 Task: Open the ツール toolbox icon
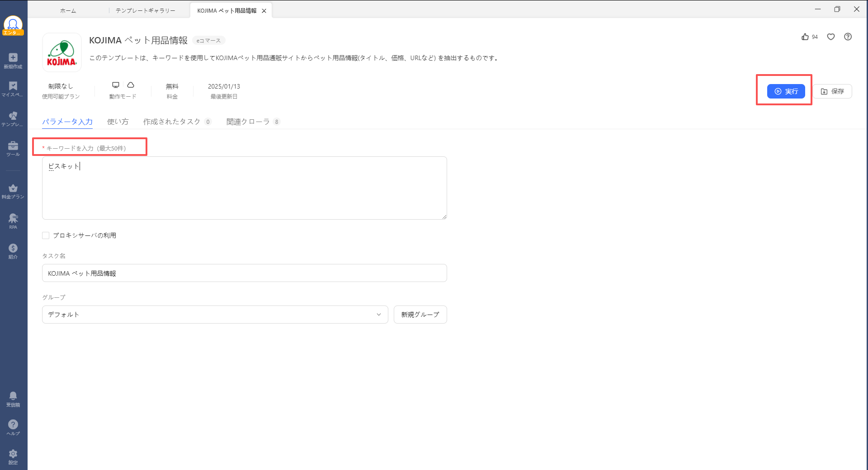(x=13, y=146)
